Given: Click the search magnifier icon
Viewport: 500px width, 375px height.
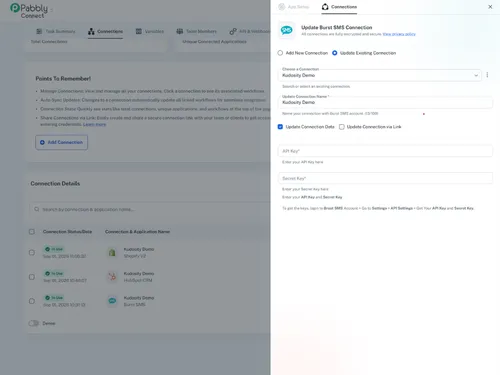Looking at the screenshot, I should click(x=37, y=209).
